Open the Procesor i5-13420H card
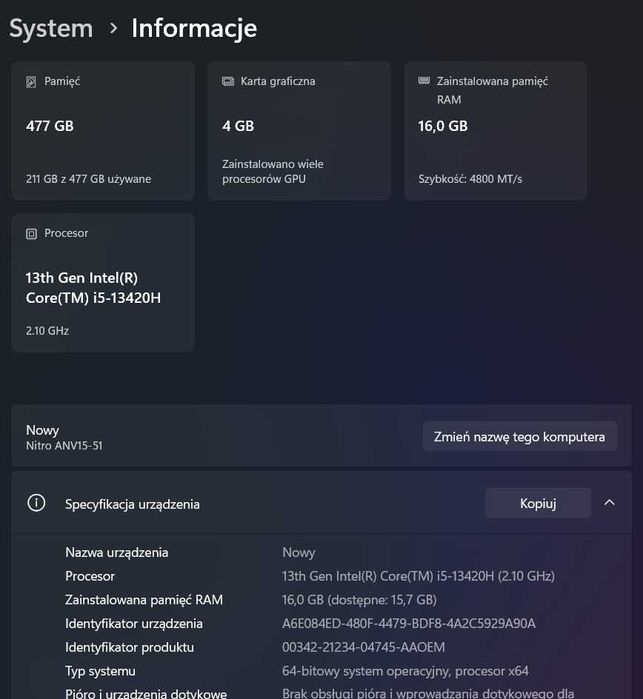The width and height of the screenshot is (643, 699). (x=103, y=283)
